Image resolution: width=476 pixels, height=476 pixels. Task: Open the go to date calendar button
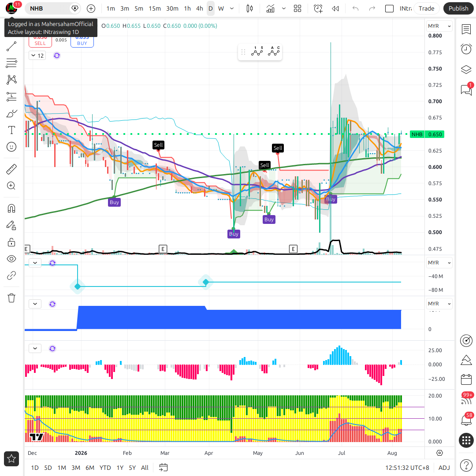pos(164,468)
